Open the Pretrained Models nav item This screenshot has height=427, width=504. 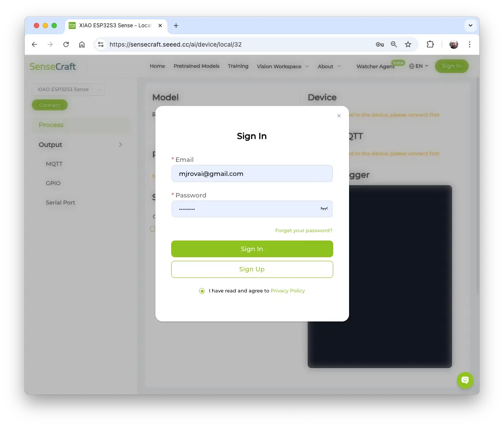tap(196, 66)
